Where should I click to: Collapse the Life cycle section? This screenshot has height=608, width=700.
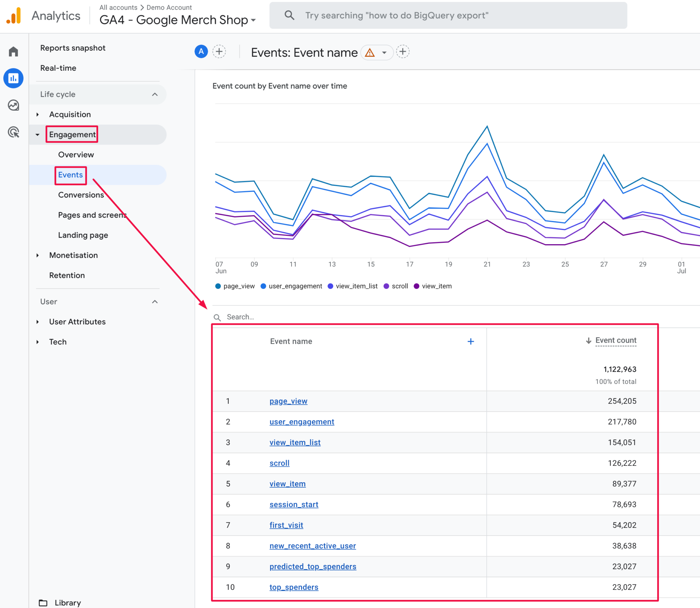156,94
